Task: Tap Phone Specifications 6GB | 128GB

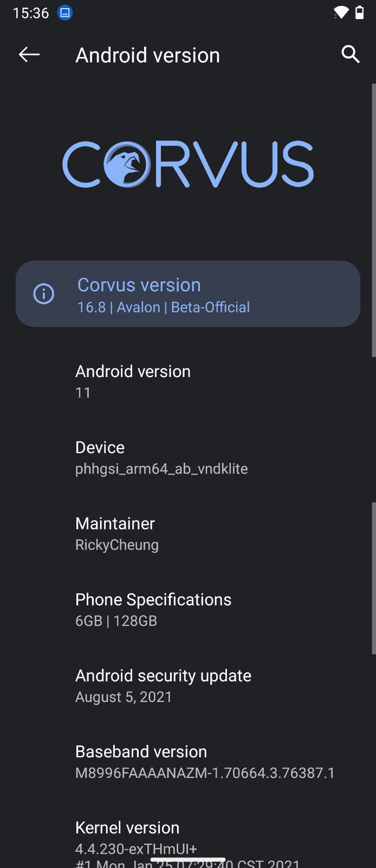Action: point(188,610)
